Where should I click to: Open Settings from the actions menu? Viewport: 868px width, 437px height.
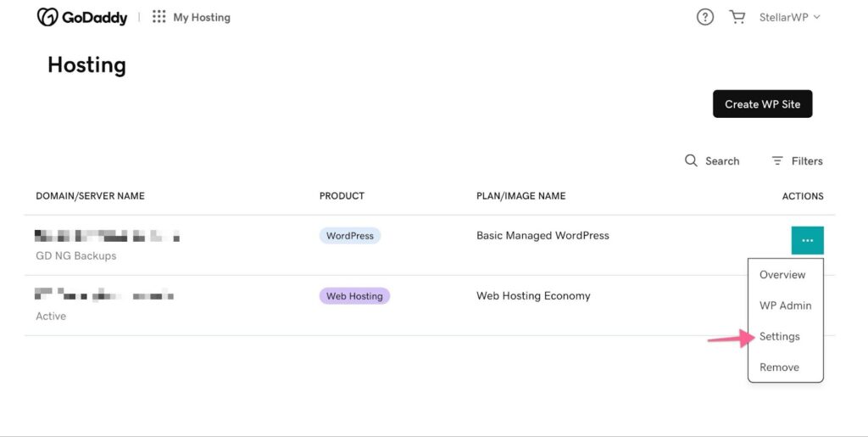pos(780,337)
